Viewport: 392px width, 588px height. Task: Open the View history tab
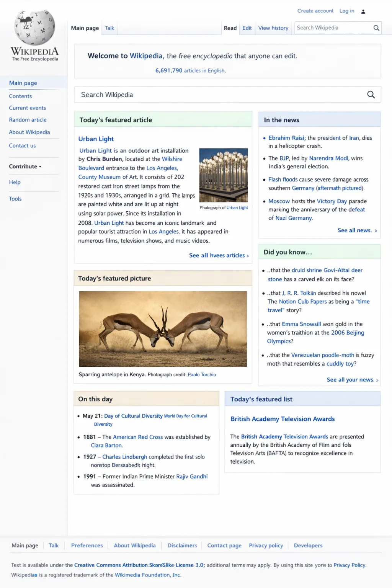pos(273,28)
